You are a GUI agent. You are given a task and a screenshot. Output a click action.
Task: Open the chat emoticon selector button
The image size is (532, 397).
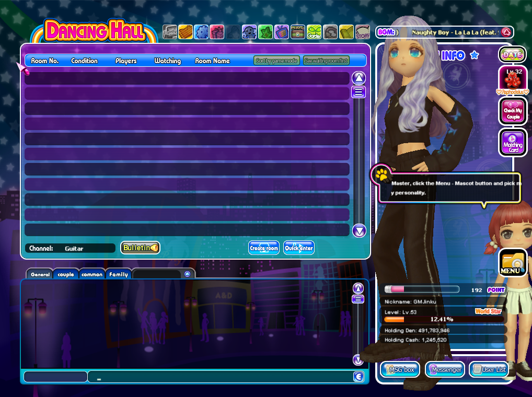[x=358, y=377]
